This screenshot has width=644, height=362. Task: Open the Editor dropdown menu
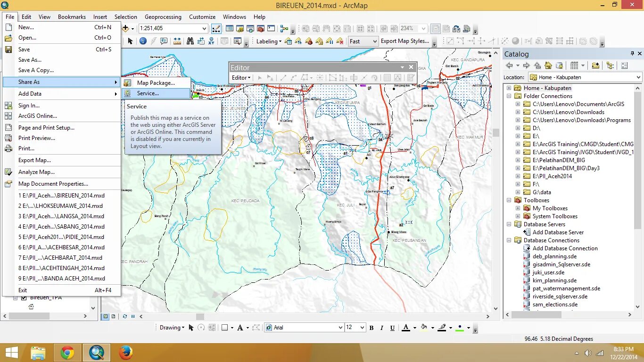(241, 78)
